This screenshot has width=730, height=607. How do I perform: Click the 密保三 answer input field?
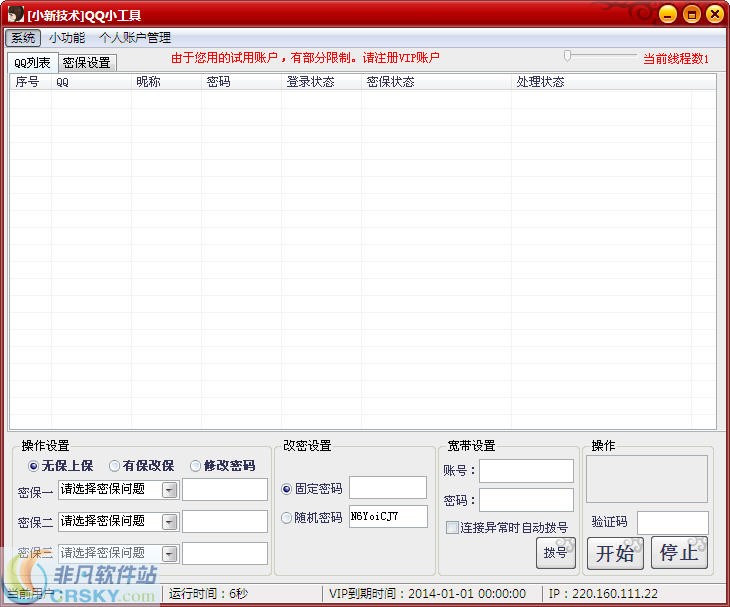coord(225,553)
